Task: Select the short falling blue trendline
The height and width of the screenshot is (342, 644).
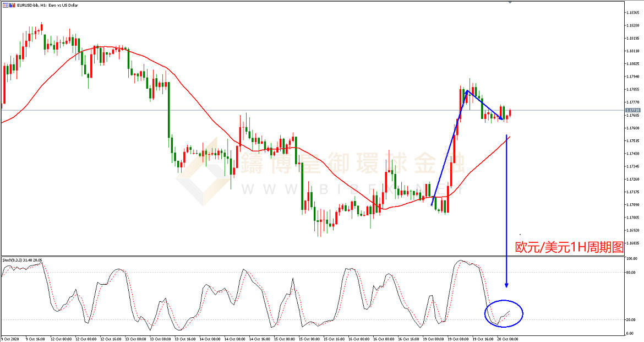Action: tap(484, 105)
